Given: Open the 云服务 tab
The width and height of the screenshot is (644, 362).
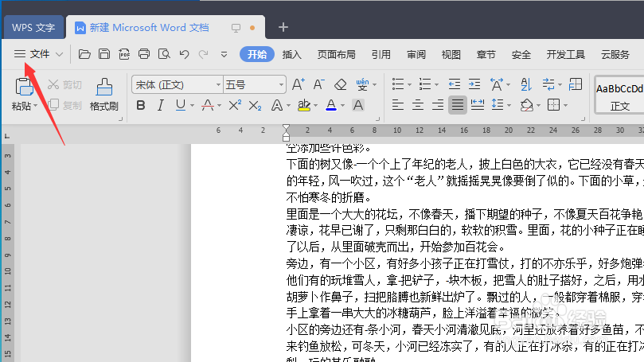Looking at the screenshot, I should point(615,55).
